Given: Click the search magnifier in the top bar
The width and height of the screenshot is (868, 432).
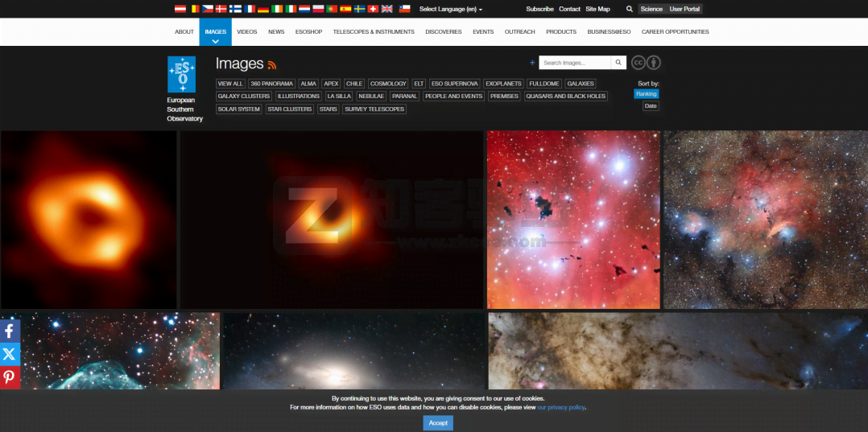Looking at the screenshot, I should (630, 9).
